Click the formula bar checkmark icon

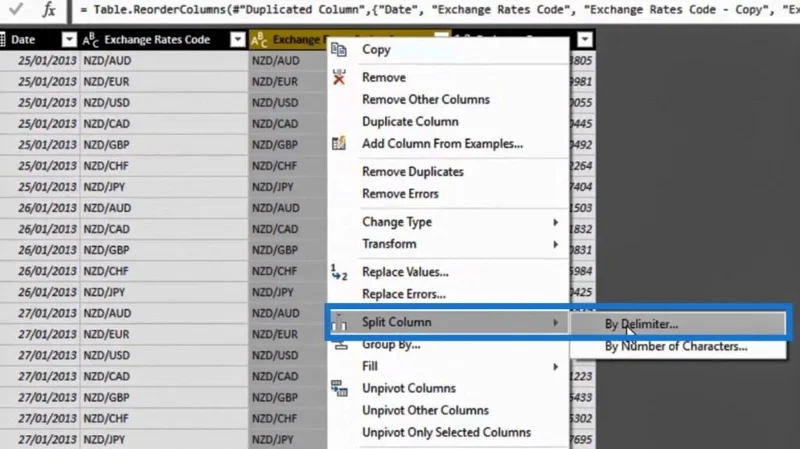click(x=16, y=9)
